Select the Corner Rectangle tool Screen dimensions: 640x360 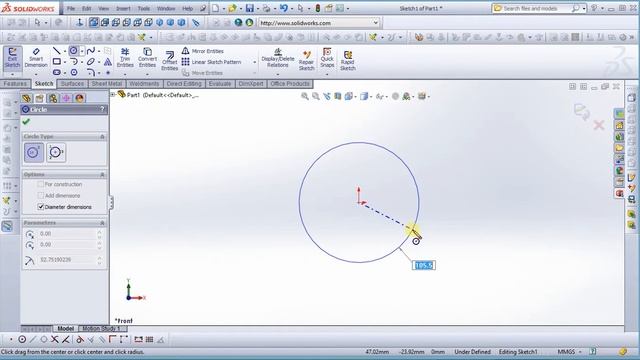click(57, 62)
